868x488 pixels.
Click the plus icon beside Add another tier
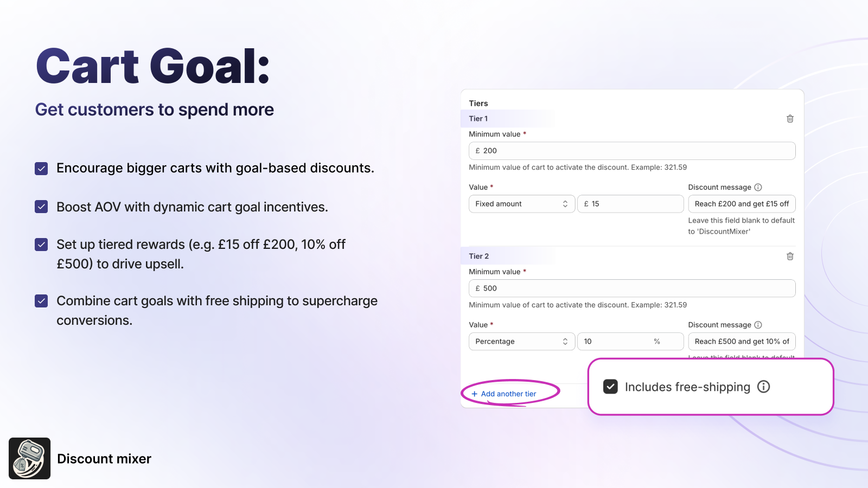(x=475, y=394)
